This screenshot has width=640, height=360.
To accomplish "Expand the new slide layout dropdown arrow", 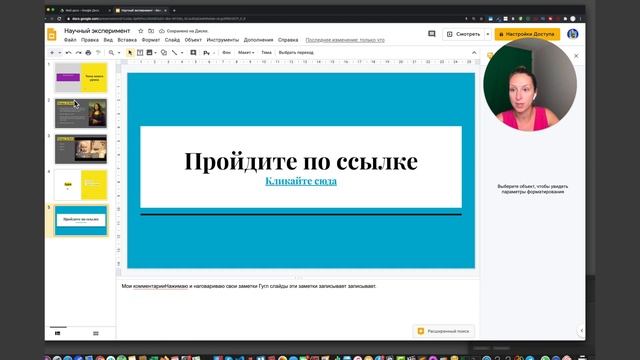I will (x=60, y=53).
